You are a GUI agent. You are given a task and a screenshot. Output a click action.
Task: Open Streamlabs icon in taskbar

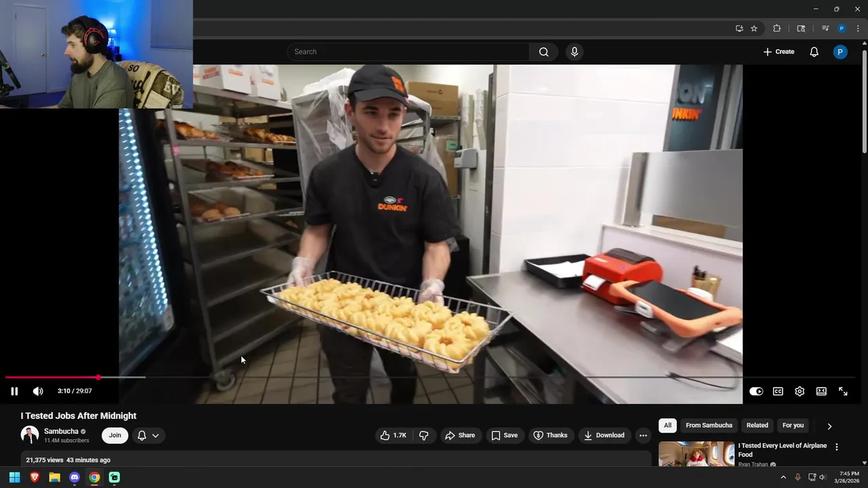point(115,477)
